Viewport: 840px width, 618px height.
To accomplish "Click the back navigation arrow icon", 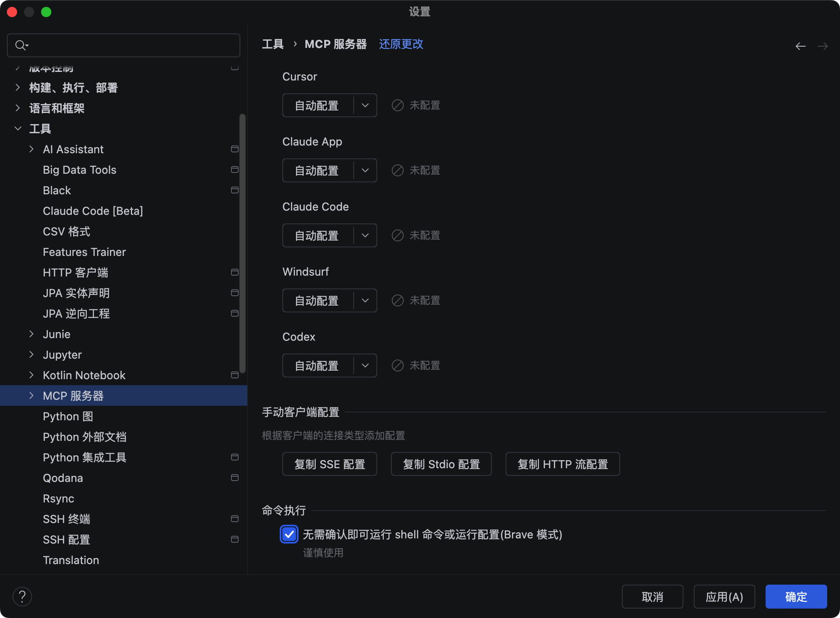I will (800, 46).
